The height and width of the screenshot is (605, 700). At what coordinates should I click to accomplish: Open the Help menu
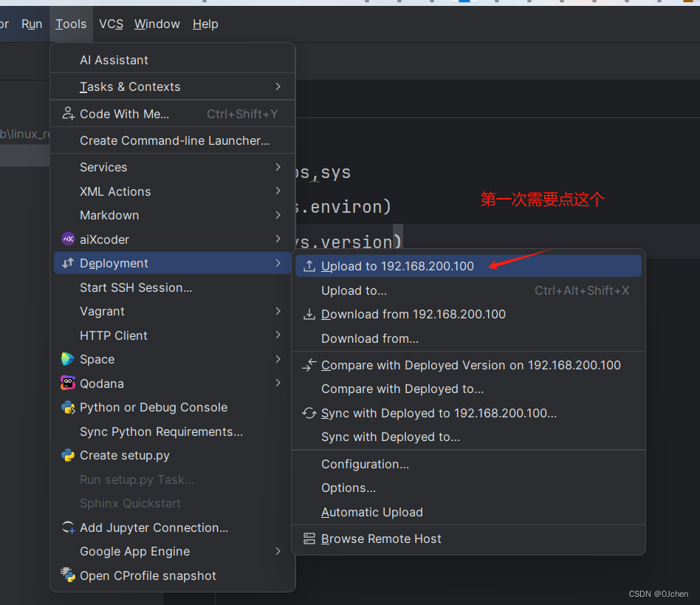205,24
